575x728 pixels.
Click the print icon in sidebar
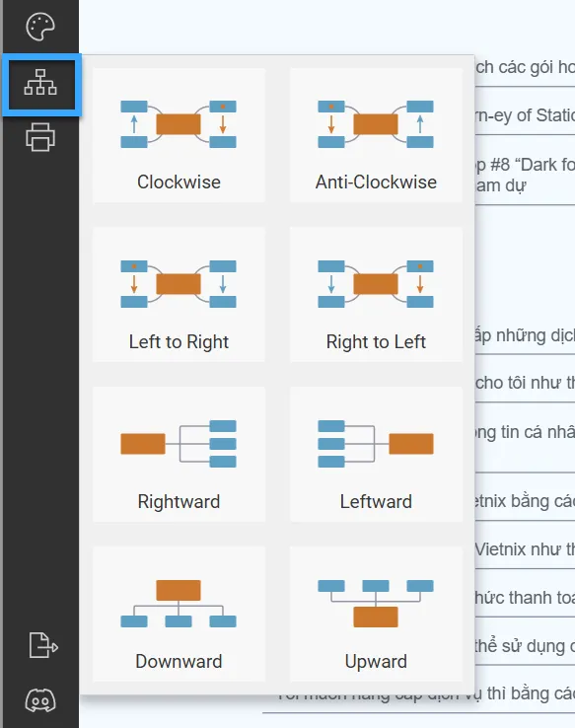coord(40,137)
